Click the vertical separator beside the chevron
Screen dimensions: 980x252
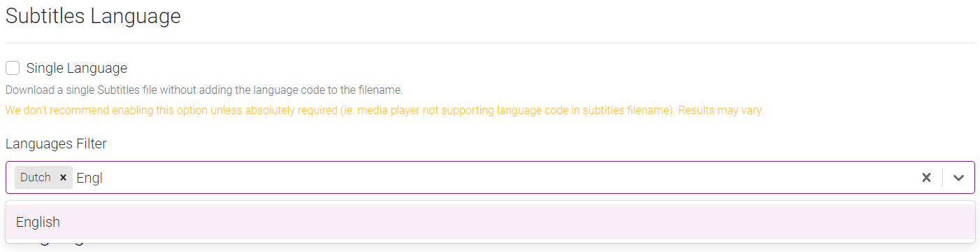[942, 178]
